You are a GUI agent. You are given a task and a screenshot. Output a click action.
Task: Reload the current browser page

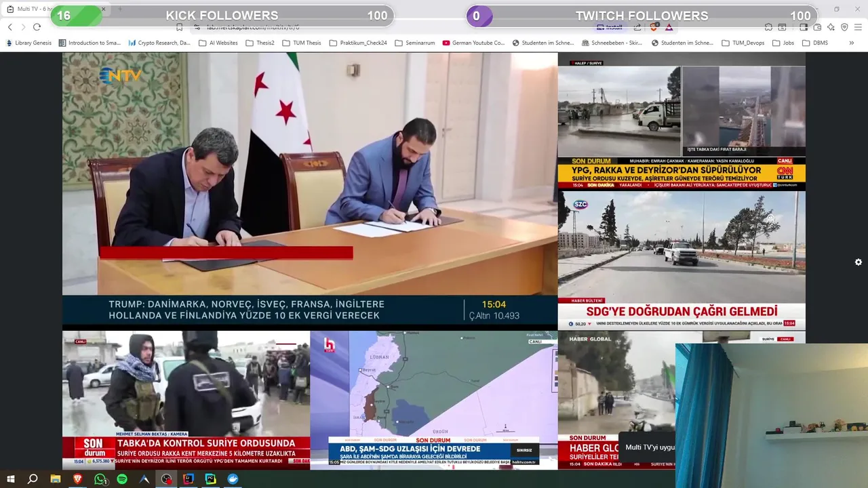[x=37, y=27]
